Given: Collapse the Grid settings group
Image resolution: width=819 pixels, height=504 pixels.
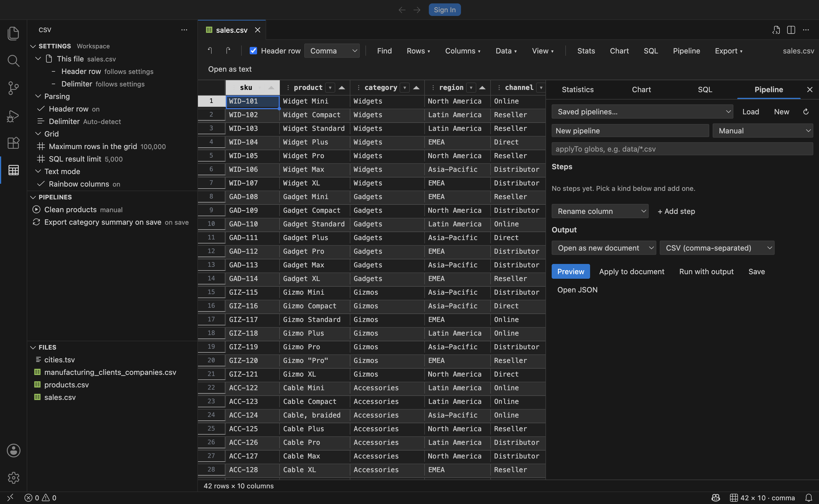Looking at the screenshot, I should pyautogui.click(x=38, y=134).
